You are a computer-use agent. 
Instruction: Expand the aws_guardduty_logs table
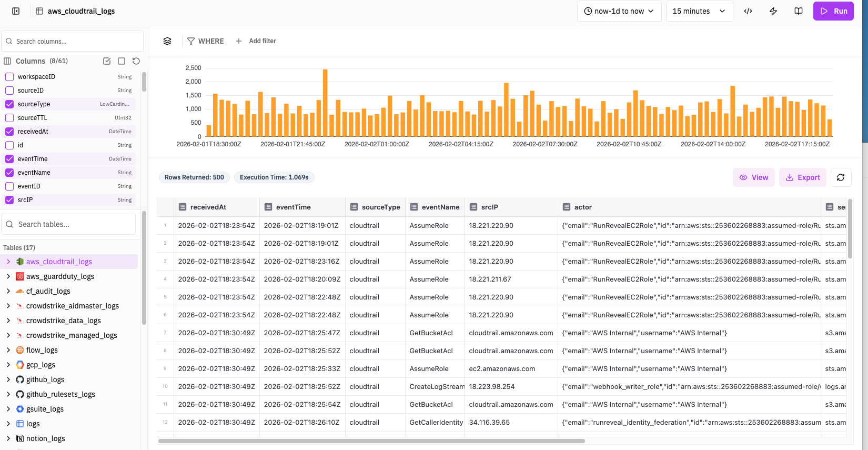[8, 276]
